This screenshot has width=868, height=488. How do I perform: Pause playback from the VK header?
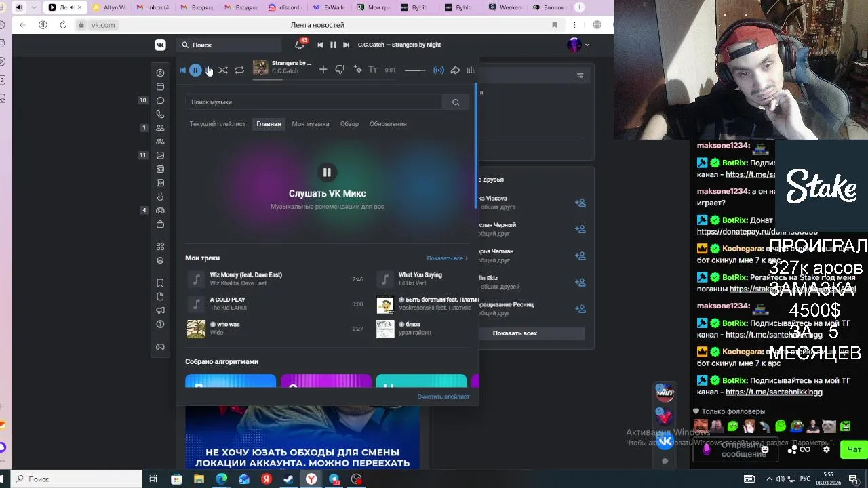(x=333, y=45)
